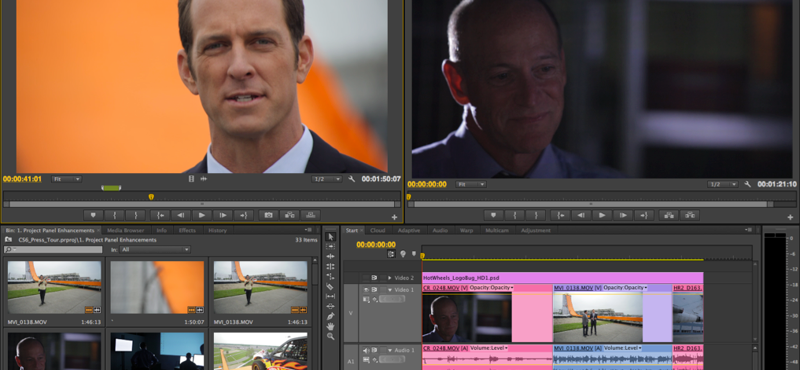Toggle Snap in the timeline
The image size is (800, 370).
391,254
